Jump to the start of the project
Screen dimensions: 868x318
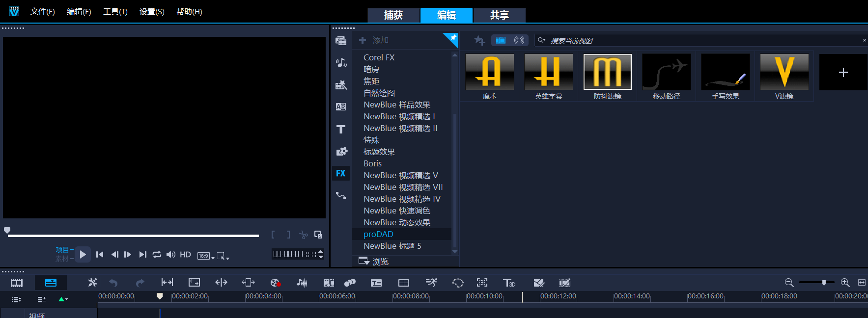100,254
